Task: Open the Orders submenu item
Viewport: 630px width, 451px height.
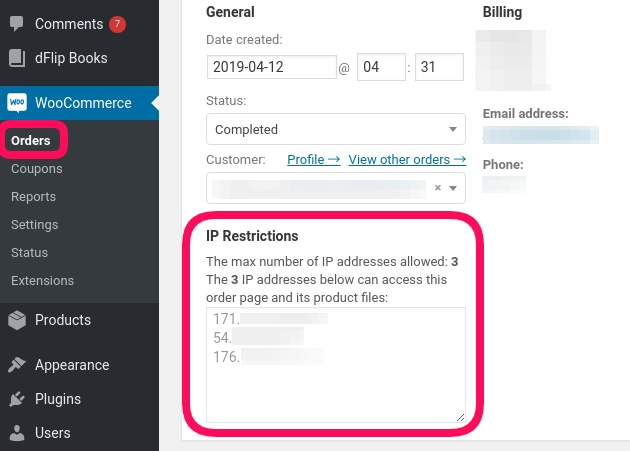Action: pos(31,140)
